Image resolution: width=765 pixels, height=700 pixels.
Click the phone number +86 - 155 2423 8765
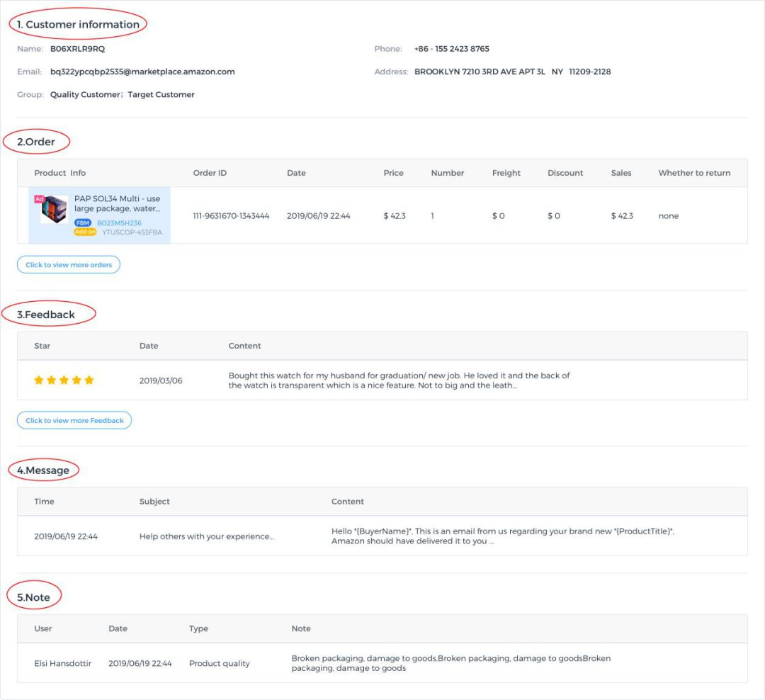(452, 49)
